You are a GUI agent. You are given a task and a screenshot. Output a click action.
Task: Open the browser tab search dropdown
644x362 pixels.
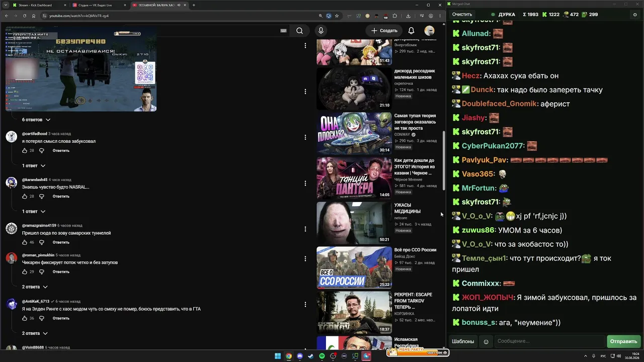6,5
